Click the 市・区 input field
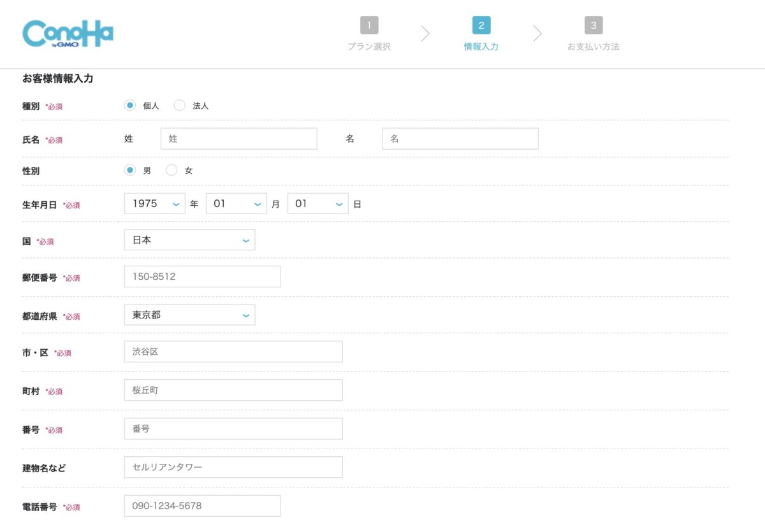Viewport: 765px width, 532px height. 233,351
